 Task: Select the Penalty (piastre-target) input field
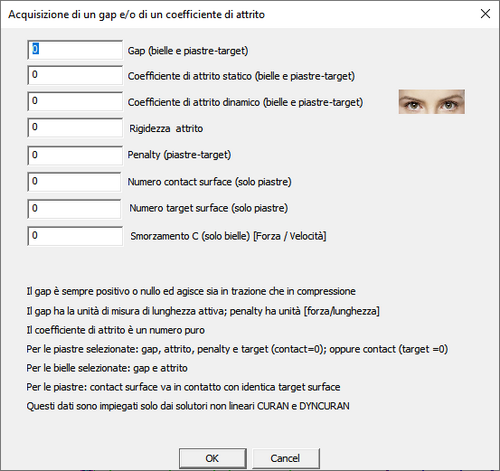[75, 155]
